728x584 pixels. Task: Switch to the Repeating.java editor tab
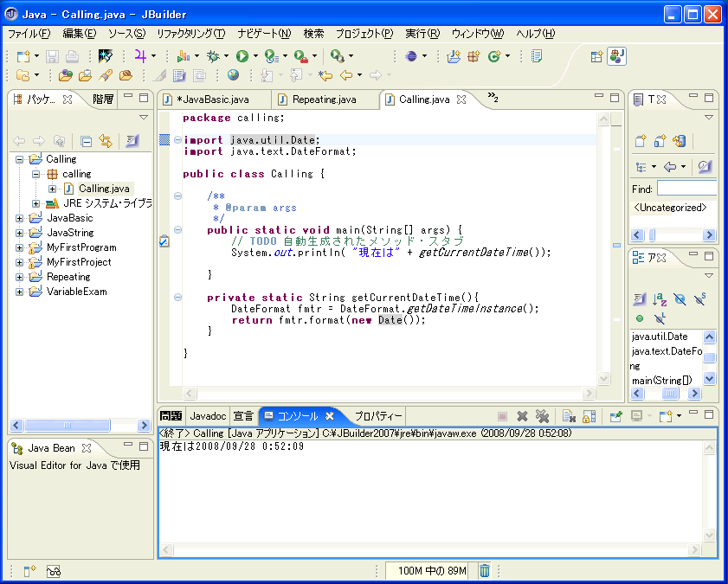(x=324, y=99)
